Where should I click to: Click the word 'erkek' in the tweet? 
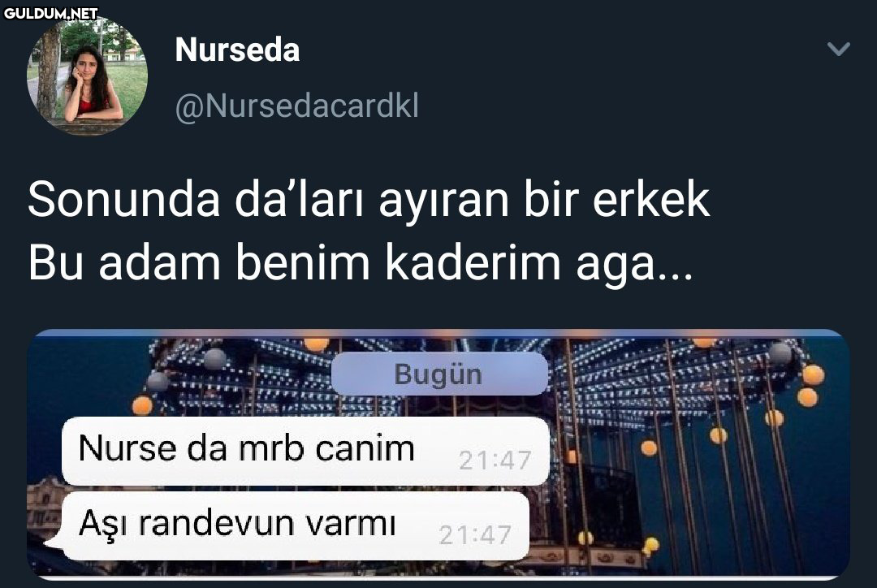[651, 199]
